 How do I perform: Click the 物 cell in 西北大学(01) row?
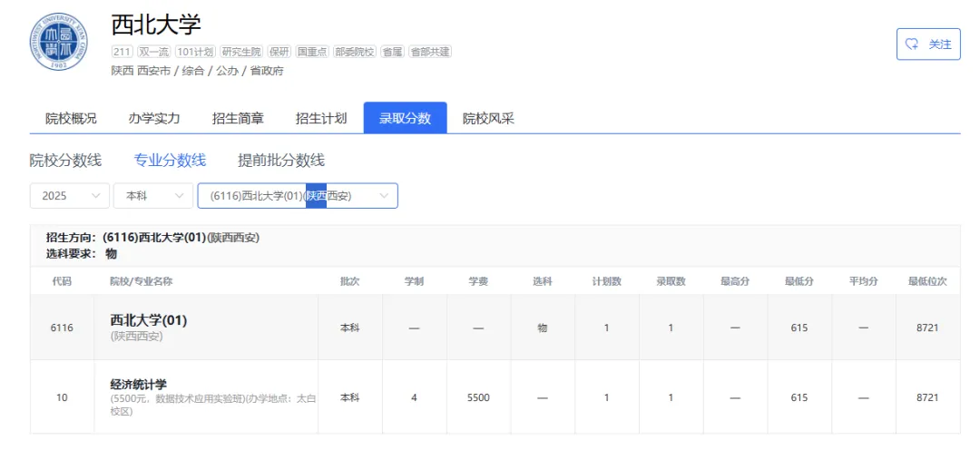click(x=543, y=328)
